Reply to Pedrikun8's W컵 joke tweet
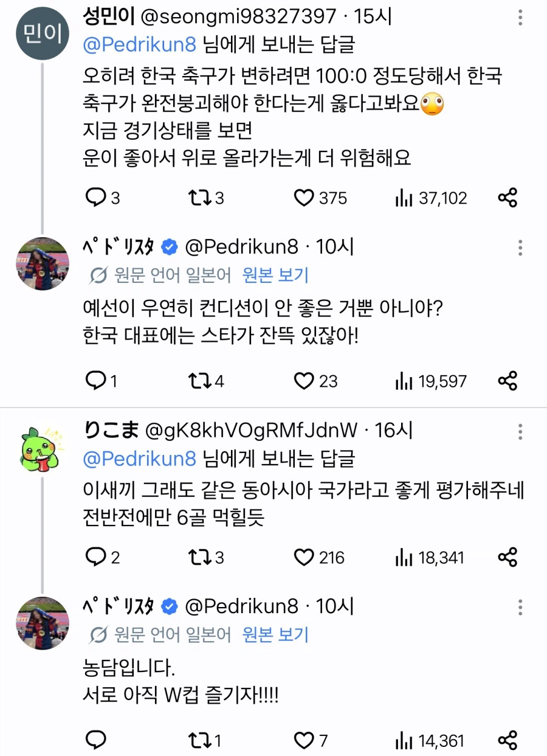This screenshot has height=756, width=547. click(95, 740)
